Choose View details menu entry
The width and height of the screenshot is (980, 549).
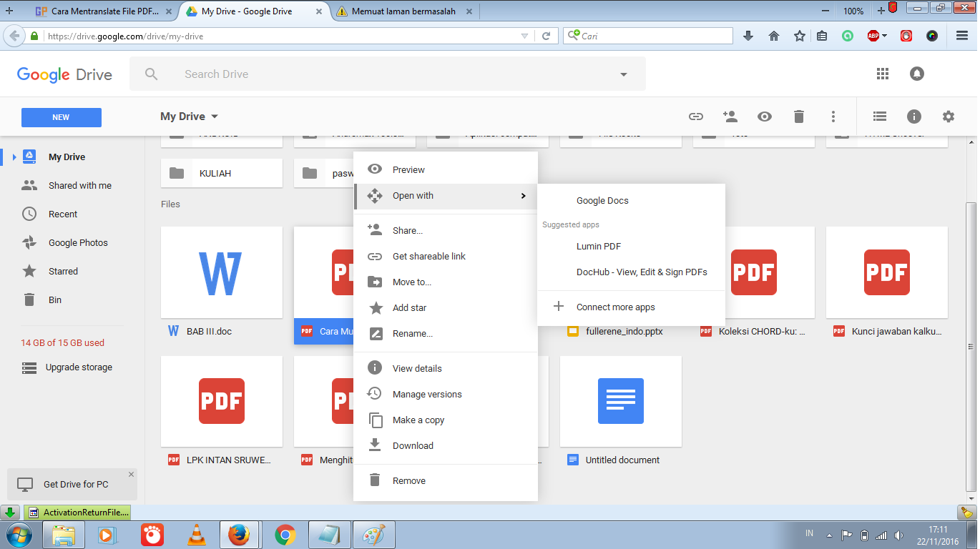(x=446, y=369)
